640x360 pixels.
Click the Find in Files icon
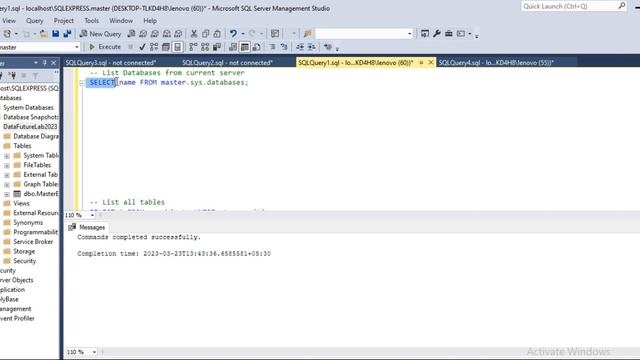(307, 34)
